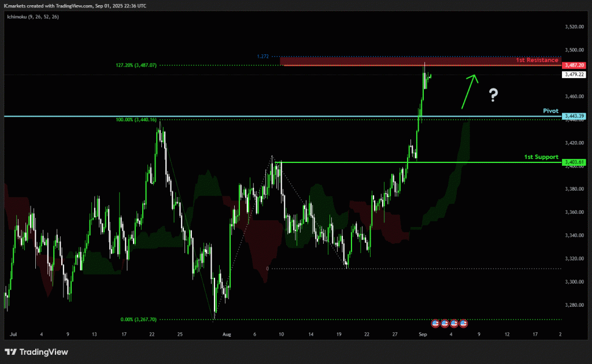Click the 3,300.00 price axis label

click(574, 282)
